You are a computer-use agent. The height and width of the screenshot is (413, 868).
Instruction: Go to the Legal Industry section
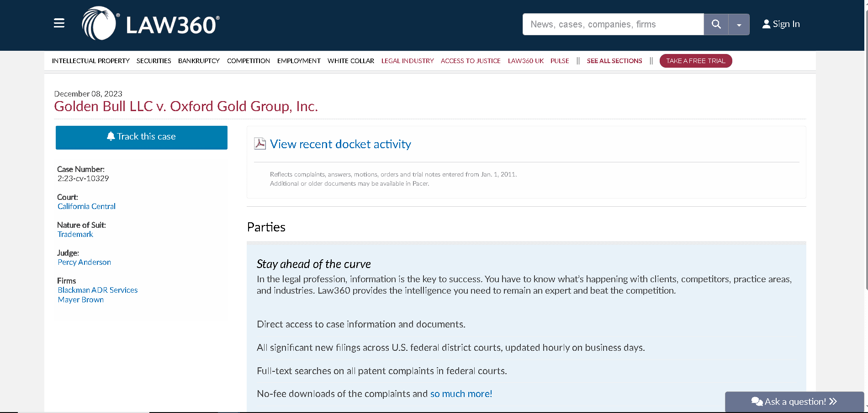(408, 61)
